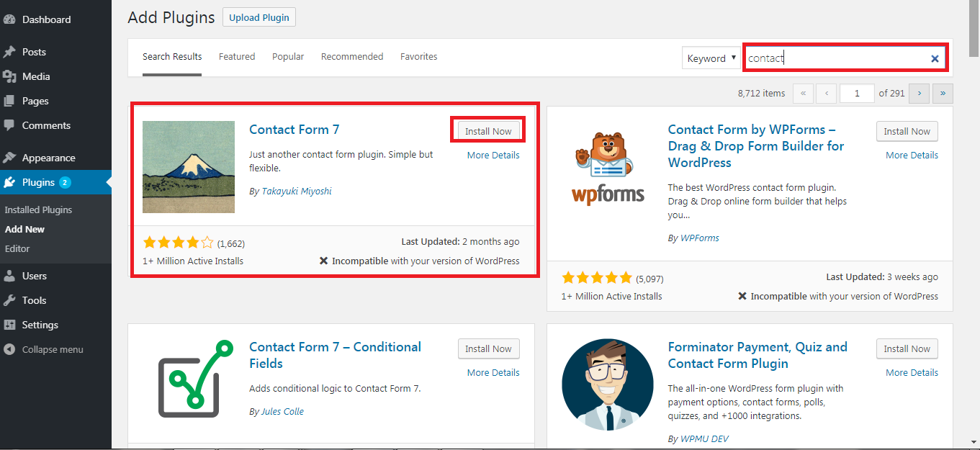980x450 pixels.
Task: Click the Users person icon
Action: (x=9, y=276)
